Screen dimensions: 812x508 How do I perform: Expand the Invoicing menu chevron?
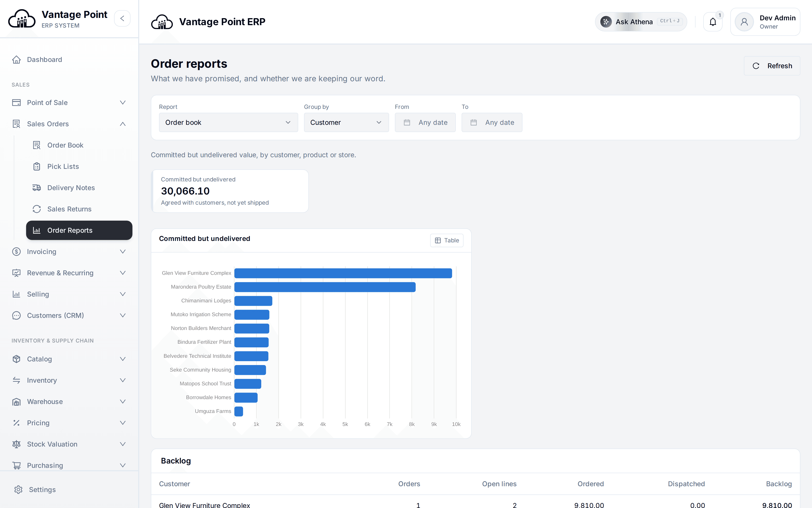pyautogui.click(x=123, y=252)
